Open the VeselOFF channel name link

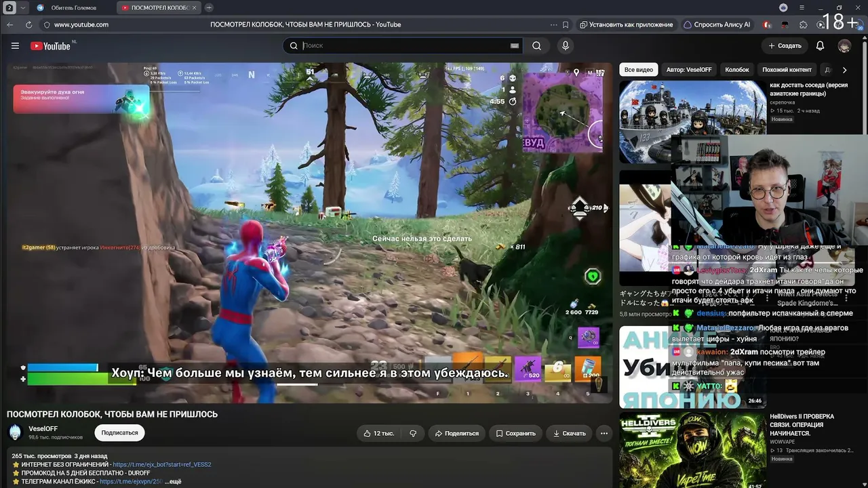[x=43, y=428]
